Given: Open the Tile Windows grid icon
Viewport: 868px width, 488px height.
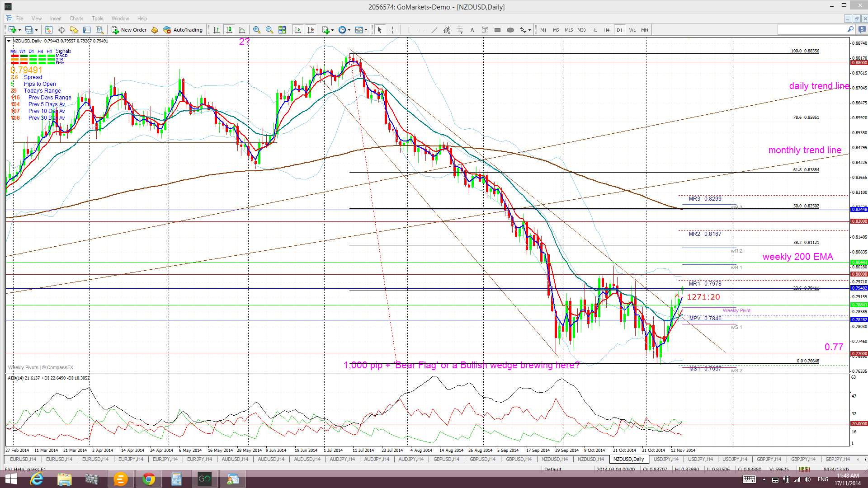Looking at the screenshot, I should click(x=282, y=30).
